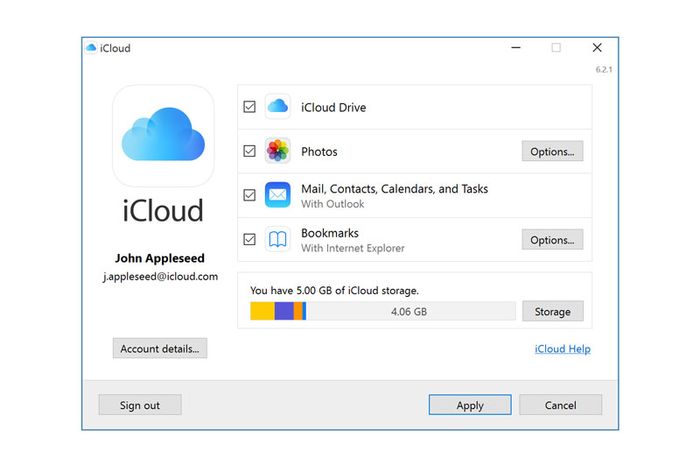Open the iCloud Help link
This screenshot has height=465, width=700.
(562, 349)
